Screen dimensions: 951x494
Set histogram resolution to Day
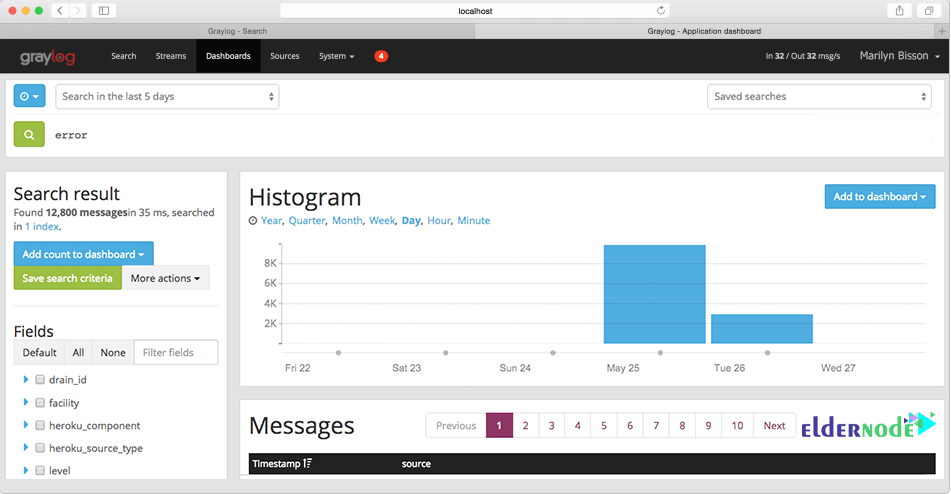click(411, 221)
